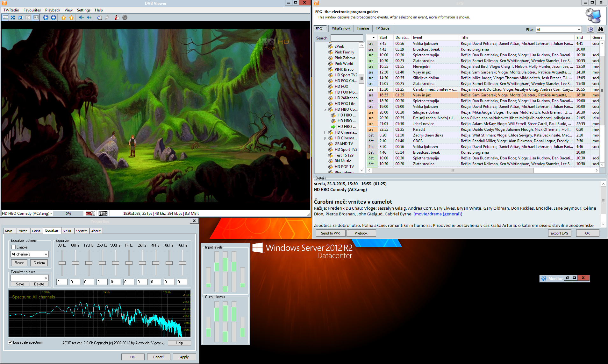This screenshot has width=608, height=364.
Task: Select the 2Pink channel icon in the tree
Action: click(330, 46)
